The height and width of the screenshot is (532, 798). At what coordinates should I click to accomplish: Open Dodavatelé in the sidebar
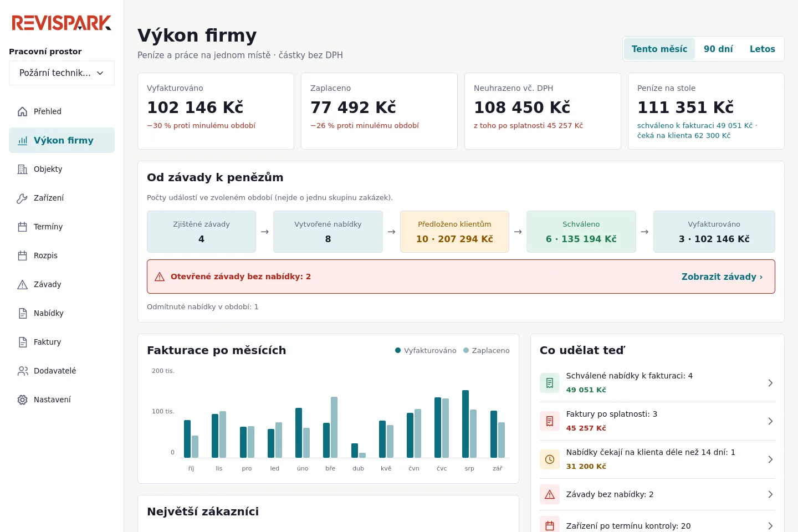pyautogui.click(x=62, y=371)
